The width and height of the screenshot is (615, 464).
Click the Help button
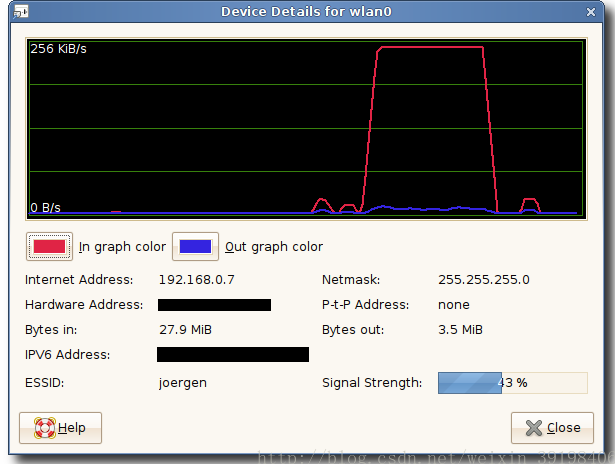point(60,428)
